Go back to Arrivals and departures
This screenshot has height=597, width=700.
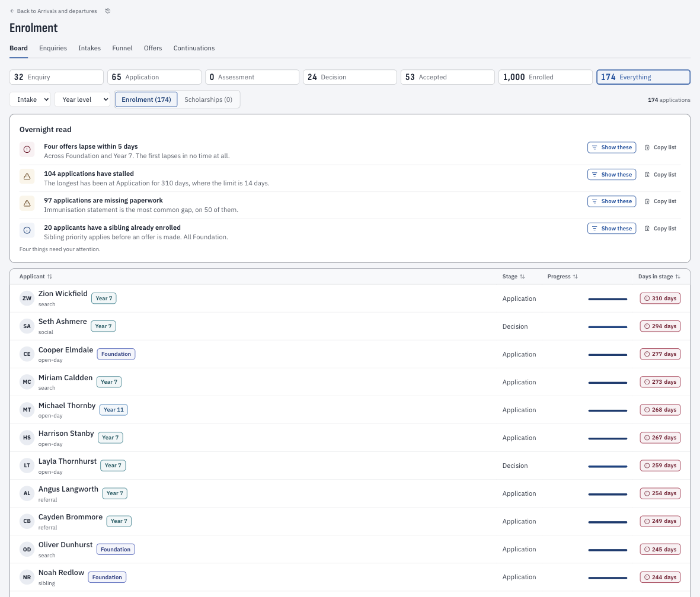[x=53, y=11]
